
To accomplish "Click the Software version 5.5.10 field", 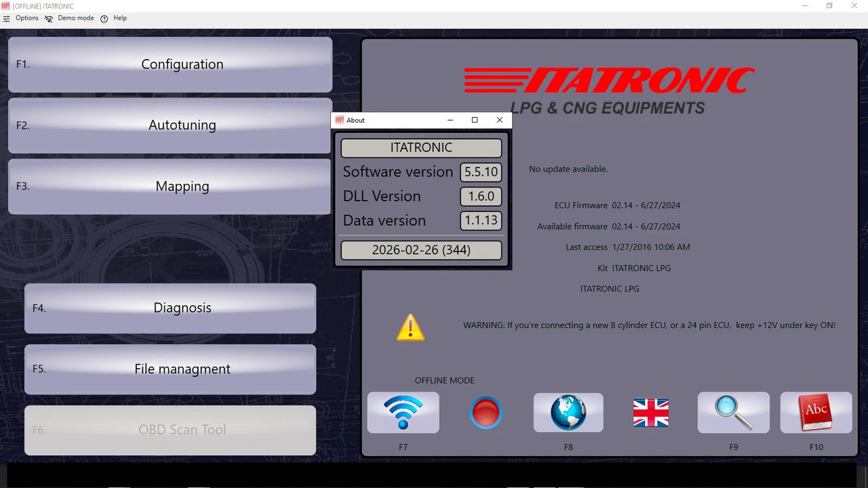I will point(481,172).
